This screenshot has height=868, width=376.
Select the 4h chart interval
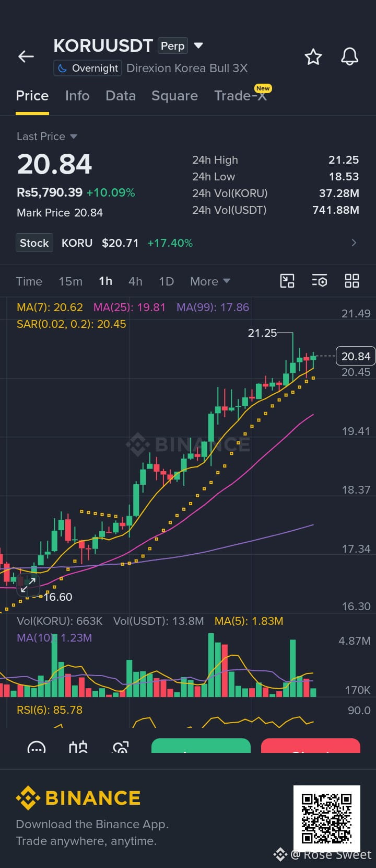coord(135,281)
